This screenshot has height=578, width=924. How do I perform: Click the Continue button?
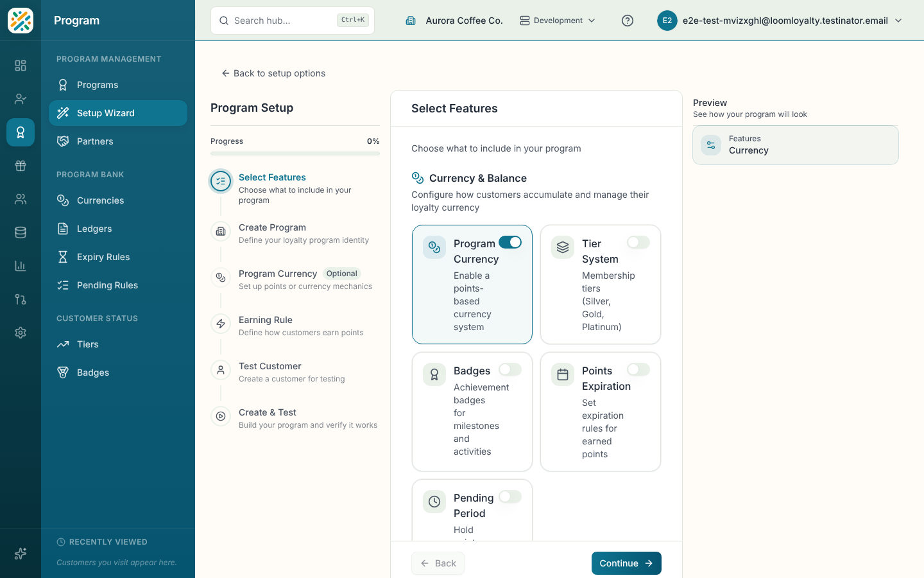point(626,563)
